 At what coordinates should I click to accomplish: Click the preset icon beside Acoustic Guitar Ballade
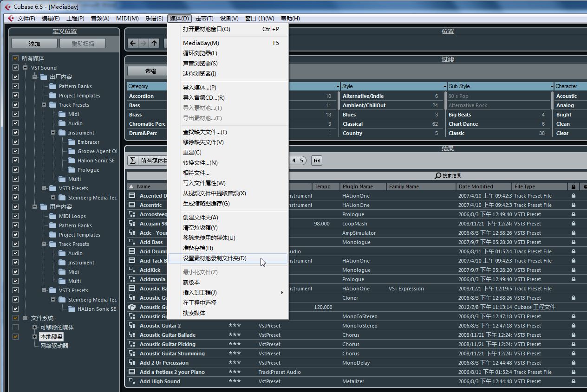(x=132, y=335)
